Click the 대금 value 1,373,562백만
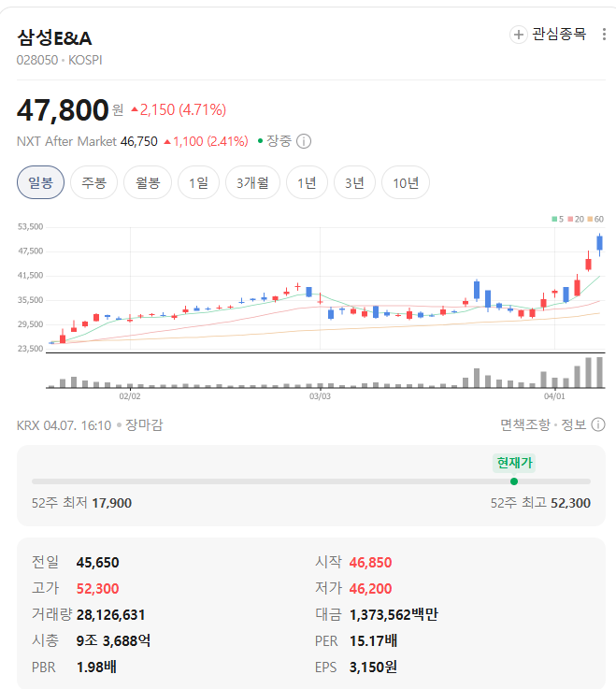This screenshot has width=616, height=689. click(394, 615)
